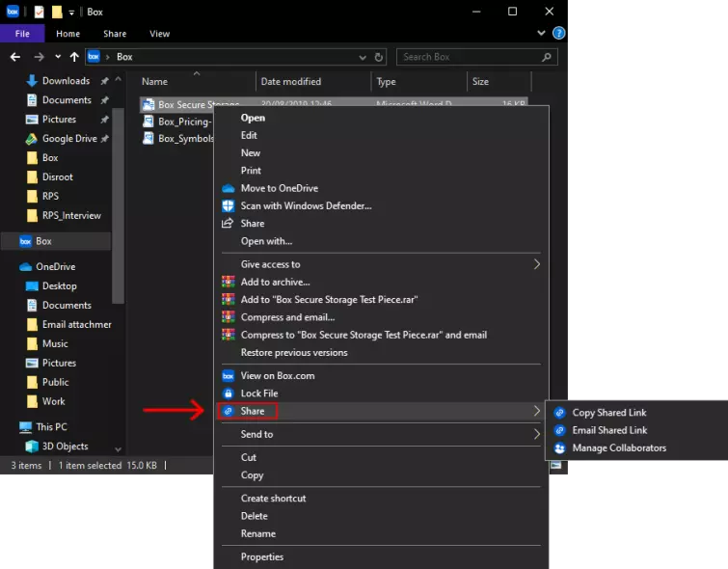Expand the Box Share submenu
This screenshot has height=569, width=728.
tap(382, 411)
